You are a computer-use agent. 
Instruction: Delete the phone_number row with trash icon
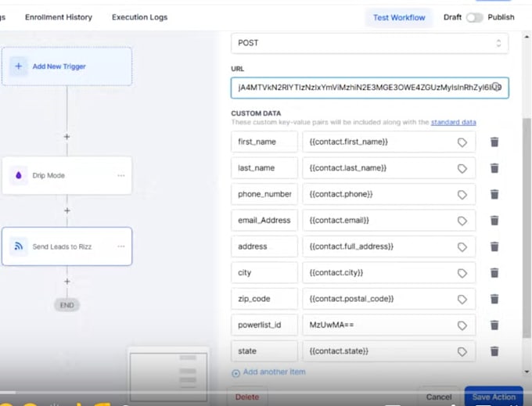(x=494, y=194)
